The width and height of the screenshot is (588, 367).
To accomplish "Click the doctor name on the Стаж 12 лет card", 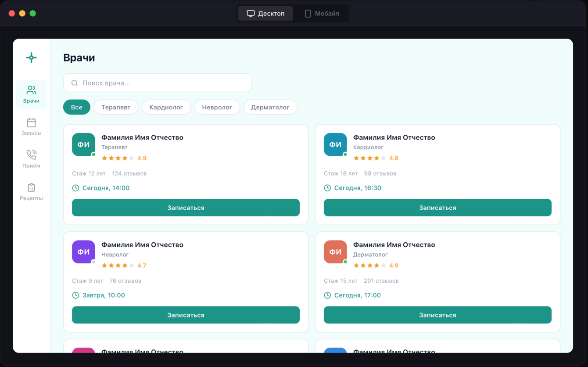I will coord(142,137).
